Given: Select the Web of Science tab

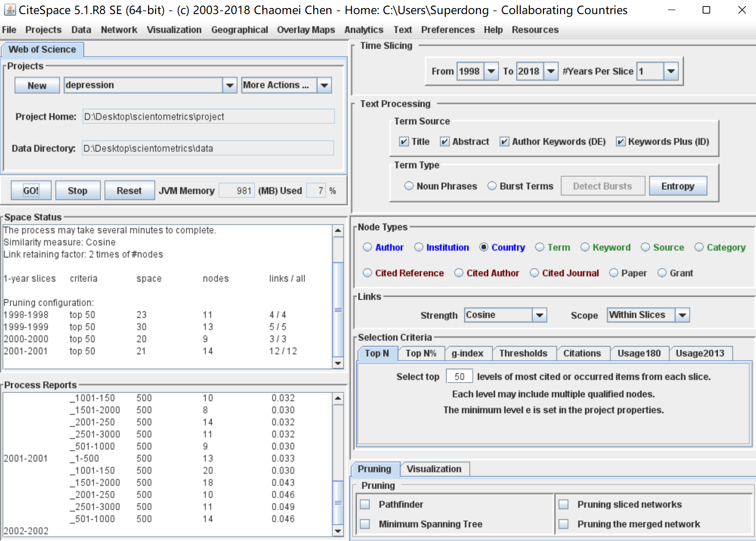Looking at the screenshot, I should click(42, 49).
